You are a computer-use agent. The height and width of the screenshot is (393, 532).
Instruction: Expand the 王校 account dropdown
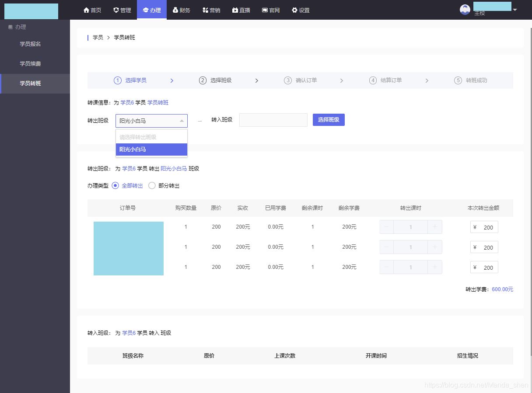[x=515, y=9]
